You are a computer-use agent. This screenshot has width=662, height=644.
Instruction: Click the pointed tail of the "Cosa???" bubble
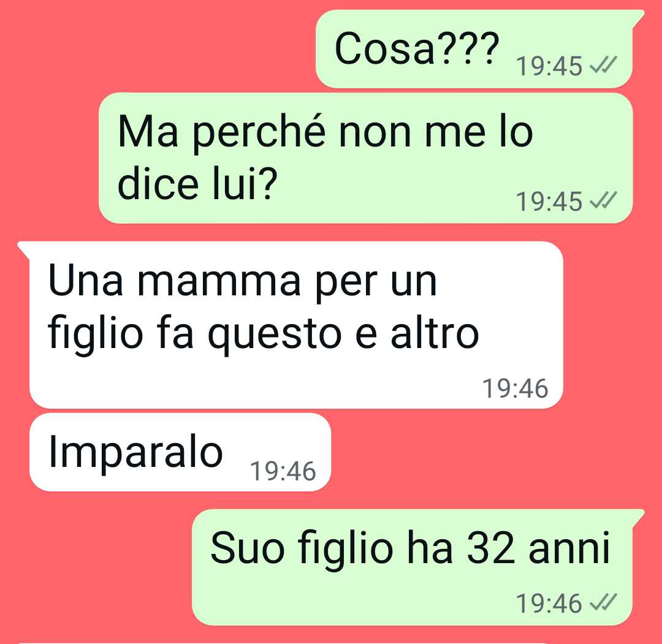tap(638, 18)
